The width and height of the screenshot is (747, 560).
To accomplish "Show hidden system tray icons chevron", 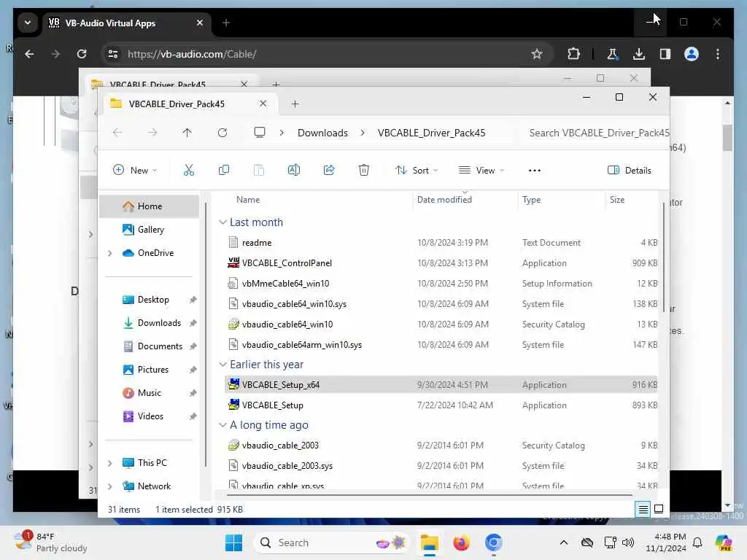I will pyautogui.click(x=564, y=542).
